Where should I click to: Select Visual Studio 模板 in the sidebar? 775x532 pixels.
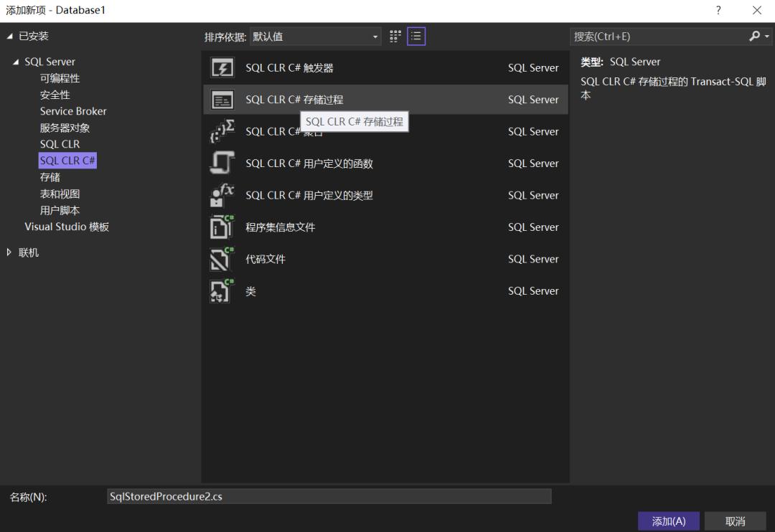pos(66,227)
